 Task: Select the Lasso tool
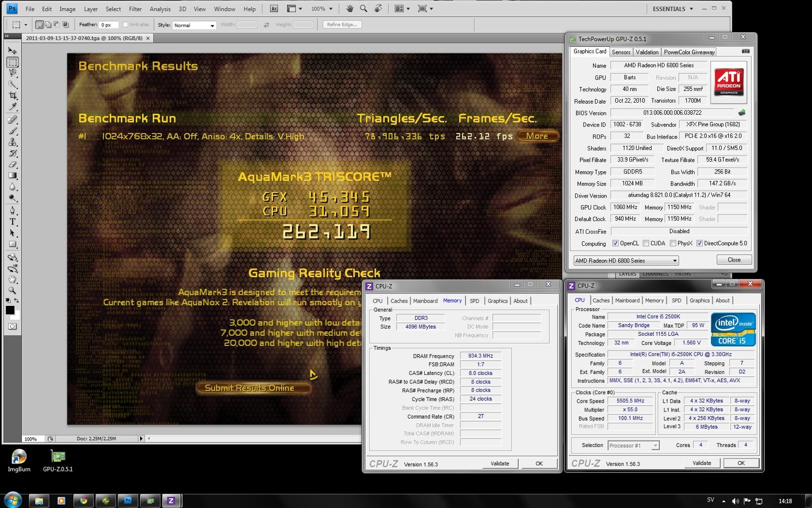(13, 74)
